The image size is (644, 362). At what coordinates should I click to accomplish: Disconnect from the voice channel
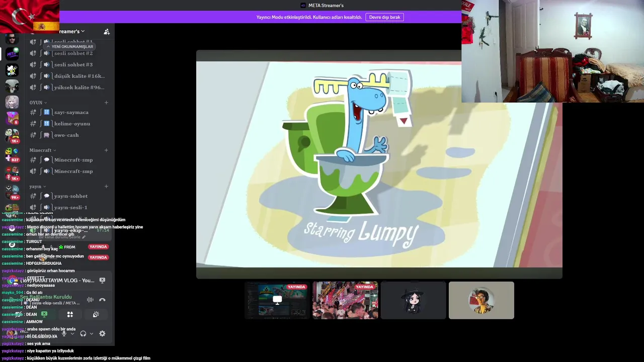coord(102,300)
